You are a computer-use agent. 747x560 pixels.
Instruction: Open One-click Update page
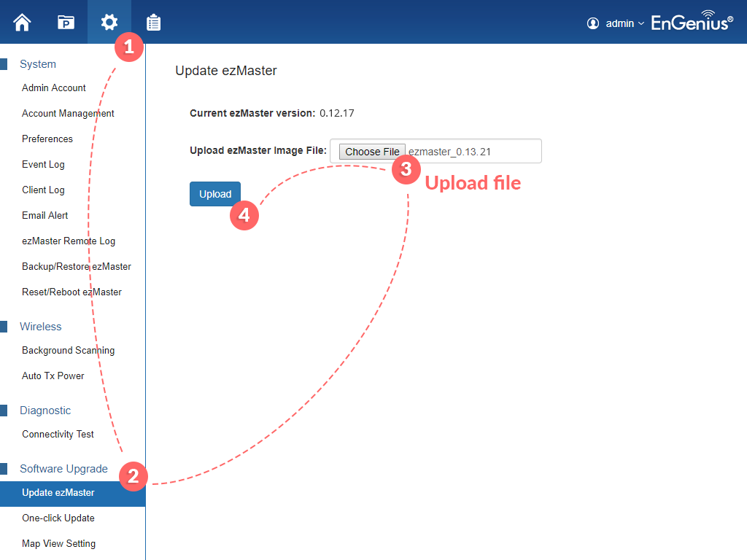(x=58, y=518)
